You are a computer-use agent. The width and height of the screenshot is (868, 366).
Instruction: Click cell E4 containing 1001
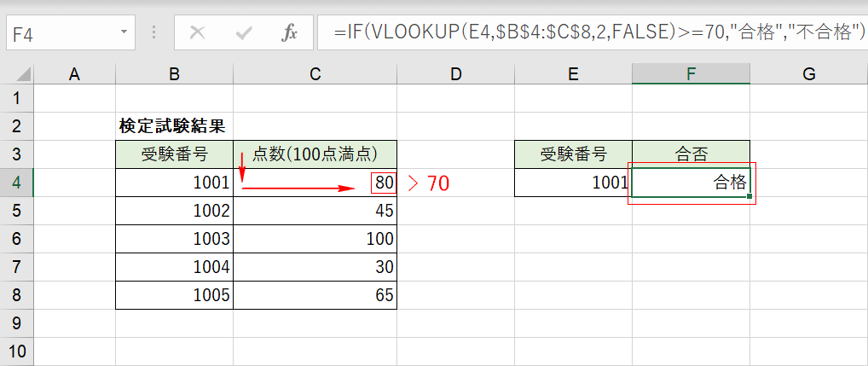573,183
